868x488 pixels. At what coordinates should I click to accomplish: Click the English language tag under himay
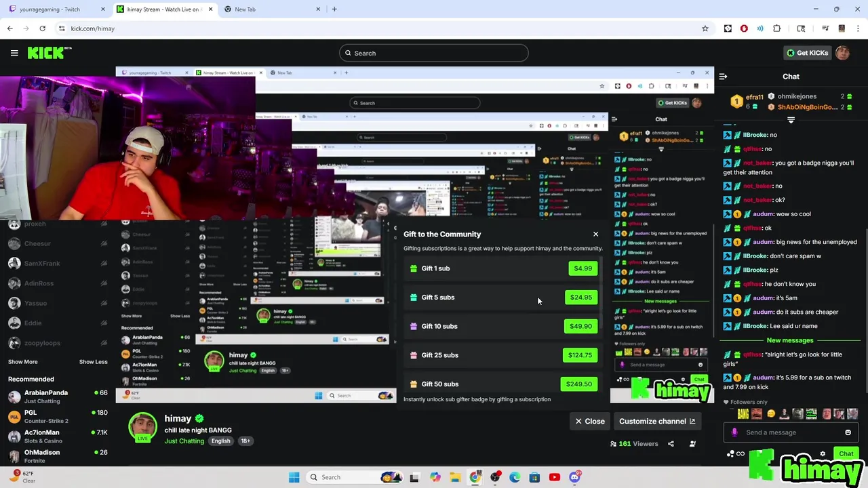click(220, 441)
